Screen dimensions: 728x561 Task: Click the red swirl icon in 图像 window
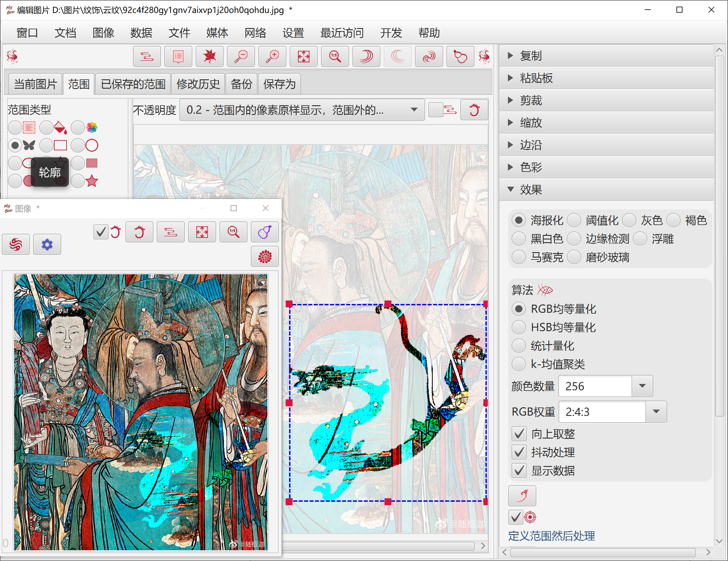(x=16, y=245)
